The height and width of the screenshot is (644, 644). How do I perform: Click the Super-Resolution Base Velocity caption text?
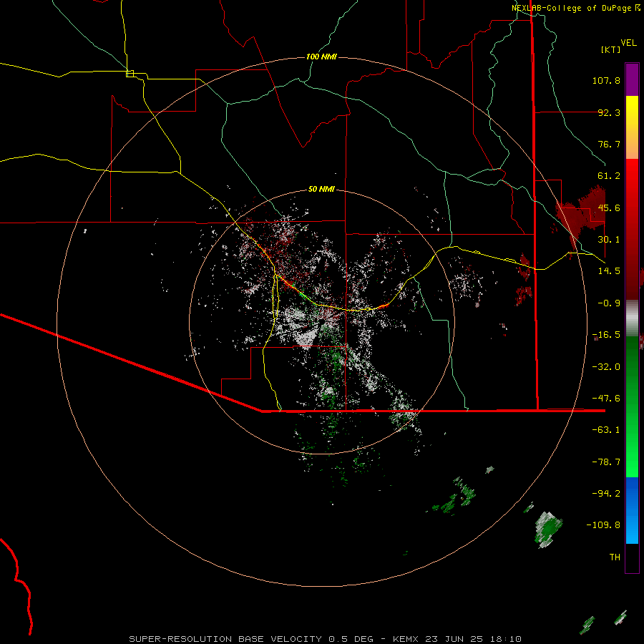pyautogui.click(x=326, y=639)
